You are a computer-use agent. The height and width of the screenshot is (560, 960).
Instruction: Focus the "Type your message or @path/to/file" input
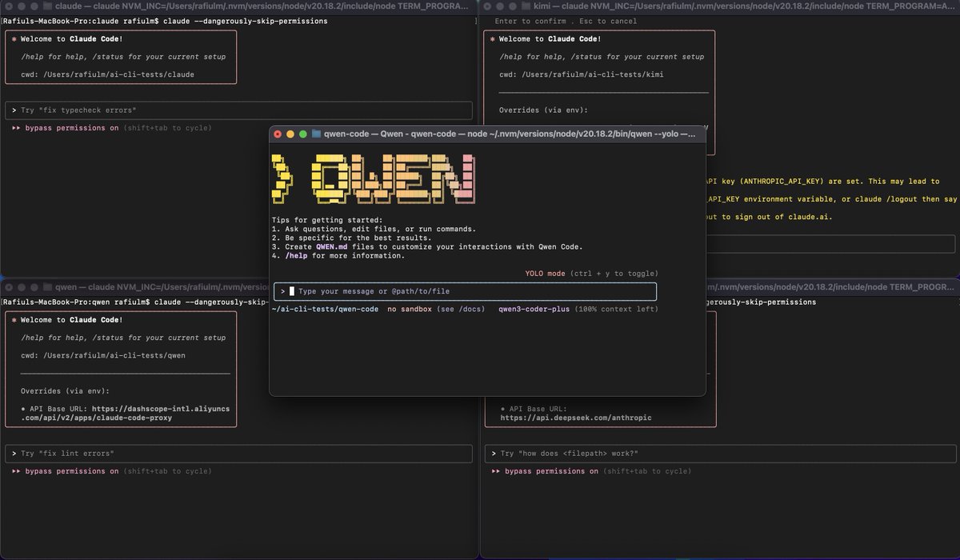[465, 291]
